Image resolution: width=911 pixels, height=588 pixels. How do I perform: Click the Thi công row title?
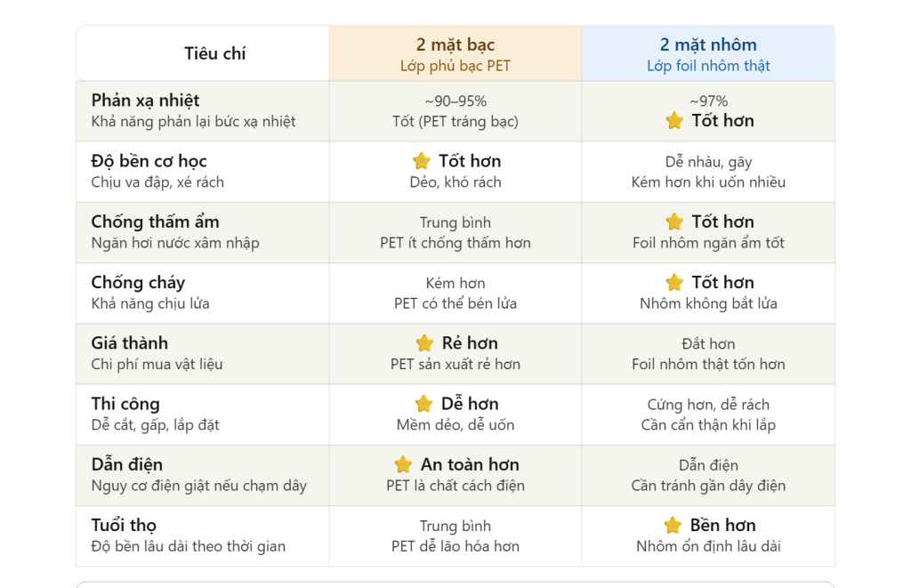[x=125, y=404]
